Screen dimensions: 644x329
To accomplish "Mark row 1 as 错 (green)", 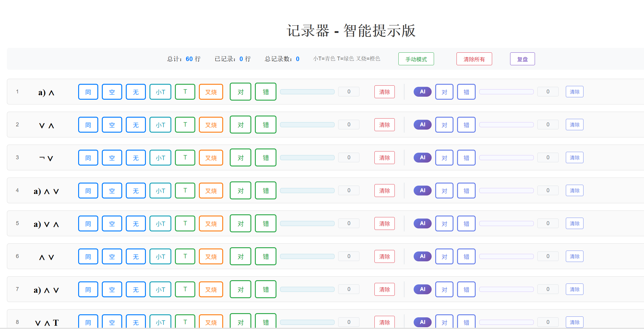I will tap(265, 92).
